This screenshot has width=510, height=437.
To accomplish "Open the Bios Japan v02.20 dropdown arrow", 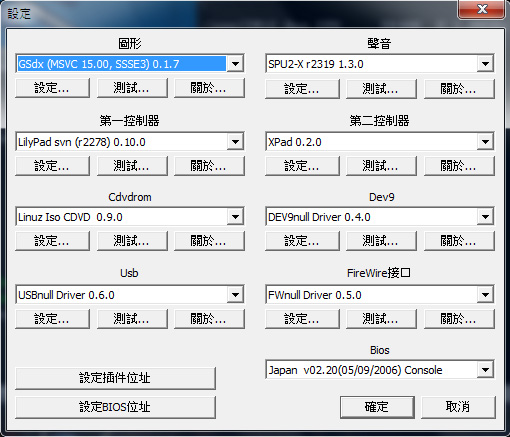I will [x=485, y=370].
